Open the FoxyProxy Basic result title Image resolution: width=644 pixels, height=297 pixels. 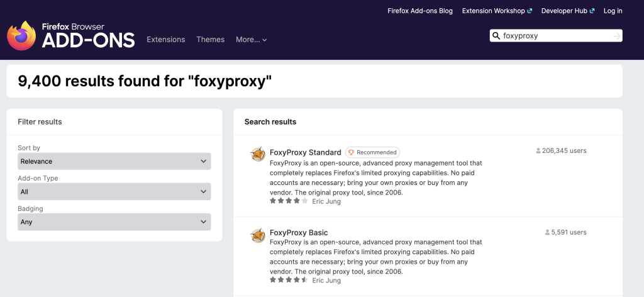click(299, 232)
